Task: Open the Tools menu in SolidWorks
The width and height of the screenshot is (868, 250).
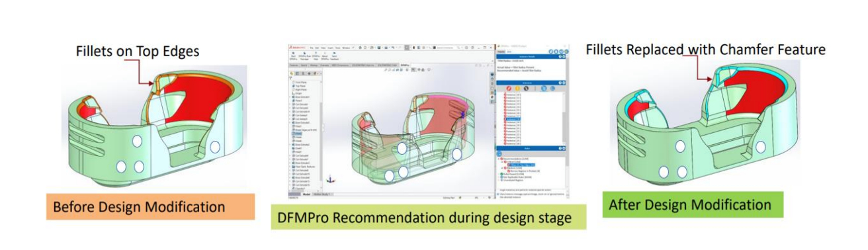Action: (337, 48)
